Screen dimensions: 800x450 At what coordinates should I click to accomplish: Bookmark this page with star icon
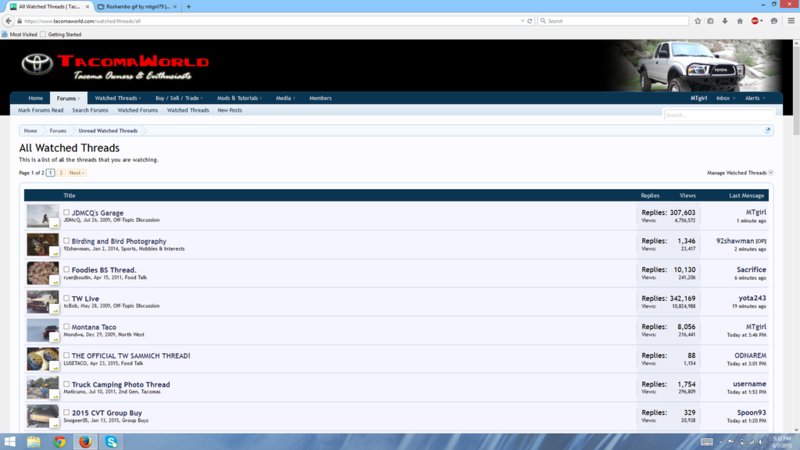coord(697,21)
